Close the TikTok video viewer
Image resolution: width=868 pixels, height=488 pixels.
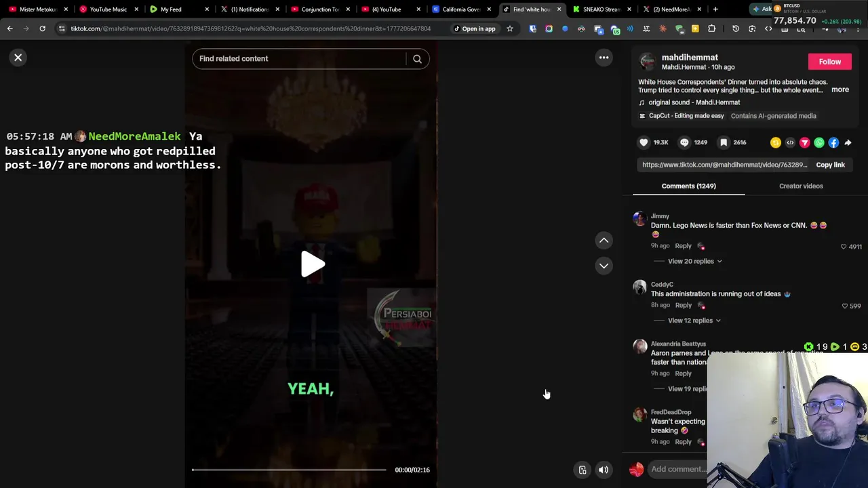click(x=18, y=58)
